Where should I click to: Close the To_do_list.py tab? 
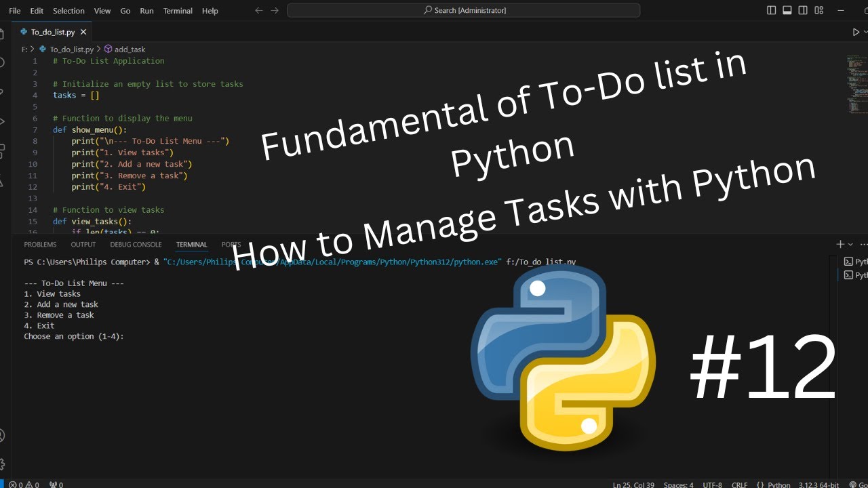[x=83, y=32]
